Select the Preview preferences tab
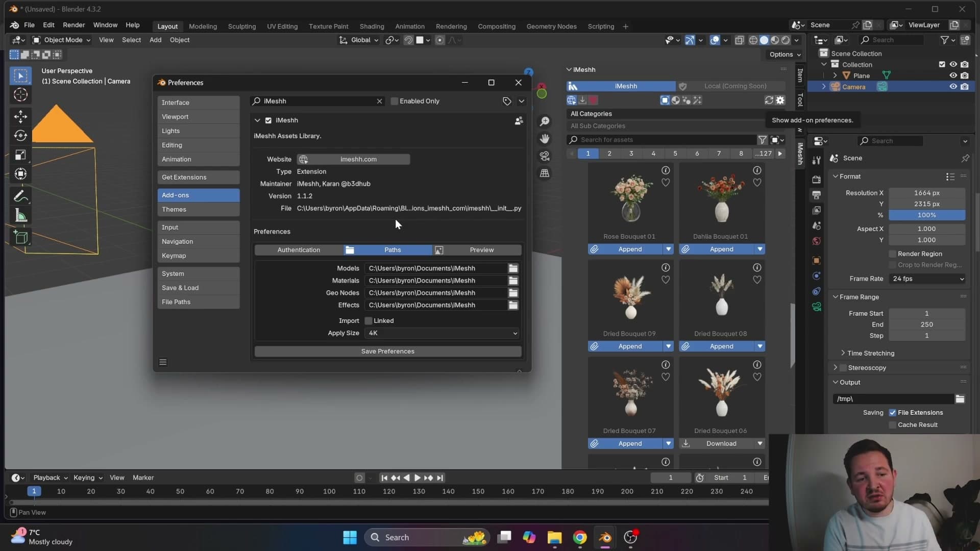The width and height of the screenshot is (980, 551). tap(477, 250)
